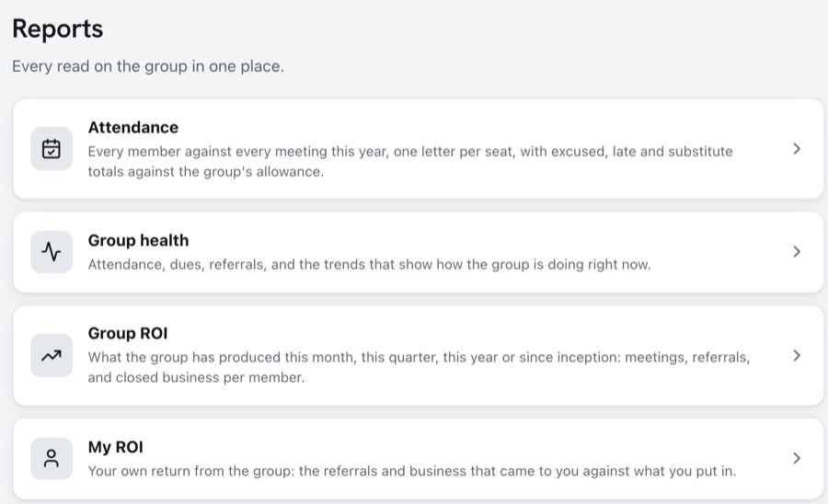Open the Group health report title
This screenshot has height=504, width=828.
138,241
